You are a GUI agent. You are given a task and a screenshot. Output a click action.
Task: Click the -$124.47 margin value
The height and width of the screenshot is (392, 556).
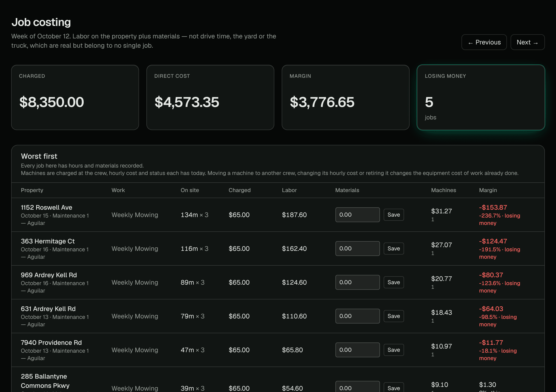(493, 241)
